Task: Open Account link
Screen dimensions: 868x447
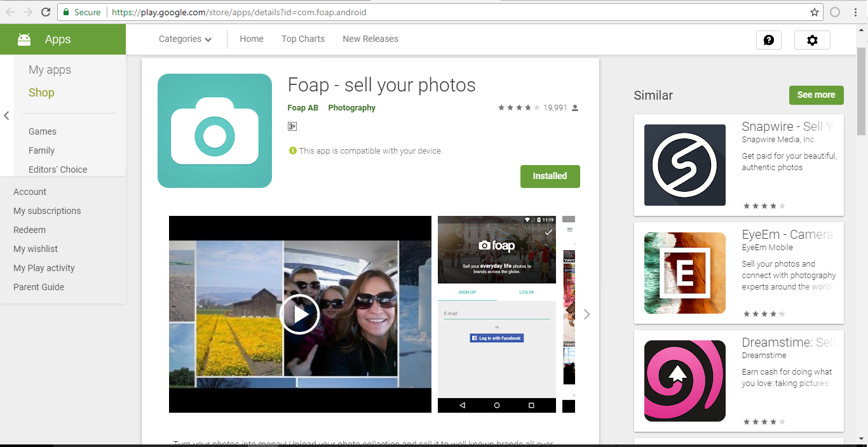Action: click(30, 192)
